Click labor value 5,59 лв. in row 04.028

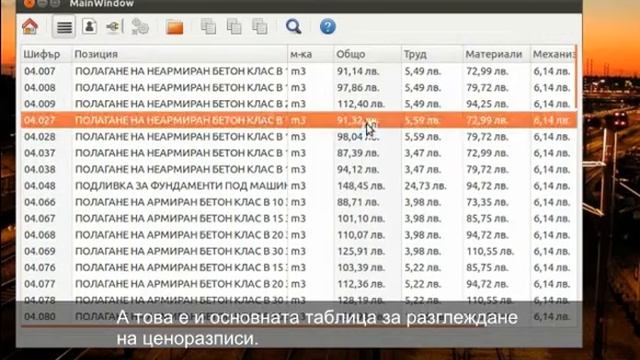[422, 136]
